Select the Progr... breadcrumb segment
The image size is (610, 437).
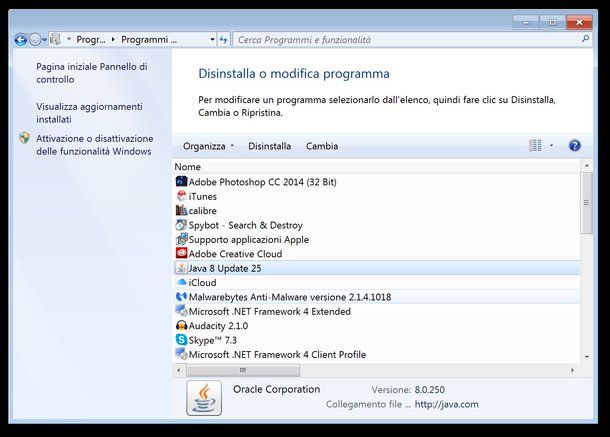tap(91, 40)
